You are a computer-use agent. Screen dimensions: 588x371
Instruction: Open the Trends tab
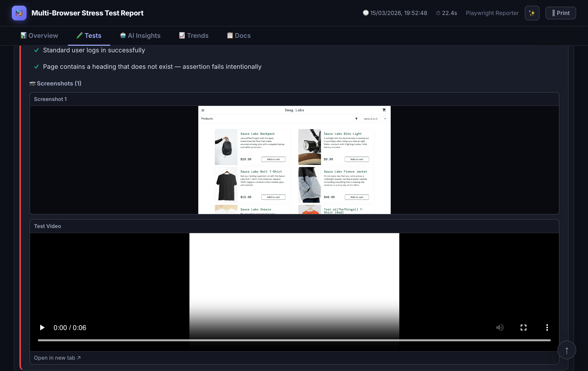[x=194, y=36]
